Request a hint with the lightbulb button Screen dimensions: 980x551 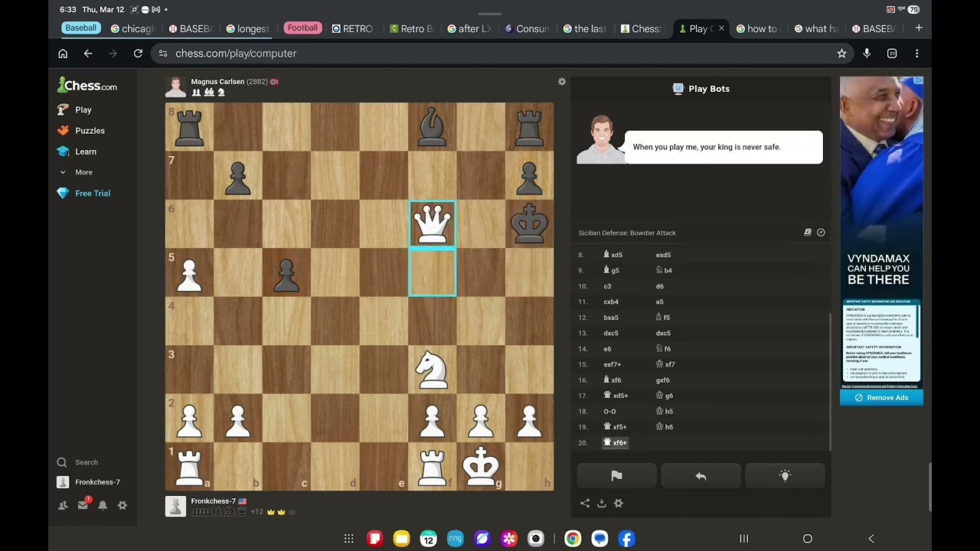(x=785, y=476)
